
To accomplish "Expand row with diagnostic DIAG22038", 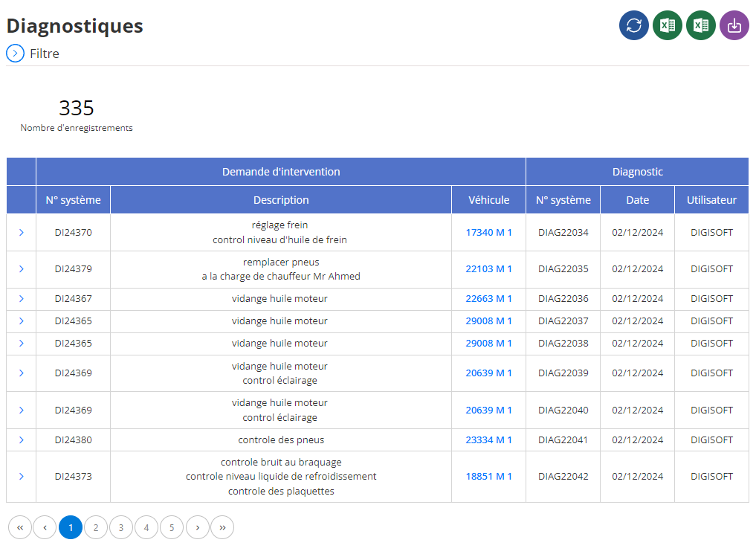I will pyautogui.click(x=22, y=344).
